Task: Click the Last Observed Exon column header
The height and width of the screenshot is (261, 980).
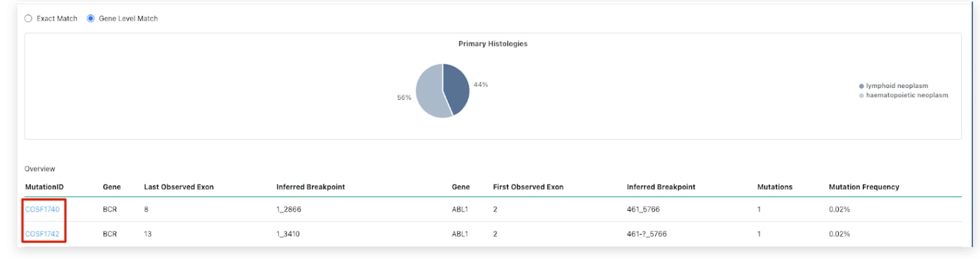Action: [179, 187]
